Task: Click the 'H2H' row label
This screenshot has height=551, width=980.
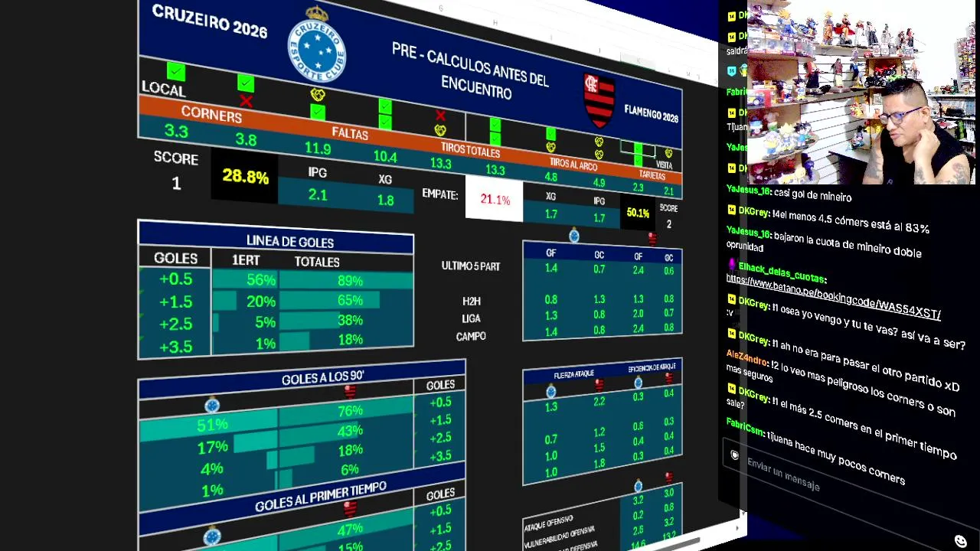Action: 472,302
